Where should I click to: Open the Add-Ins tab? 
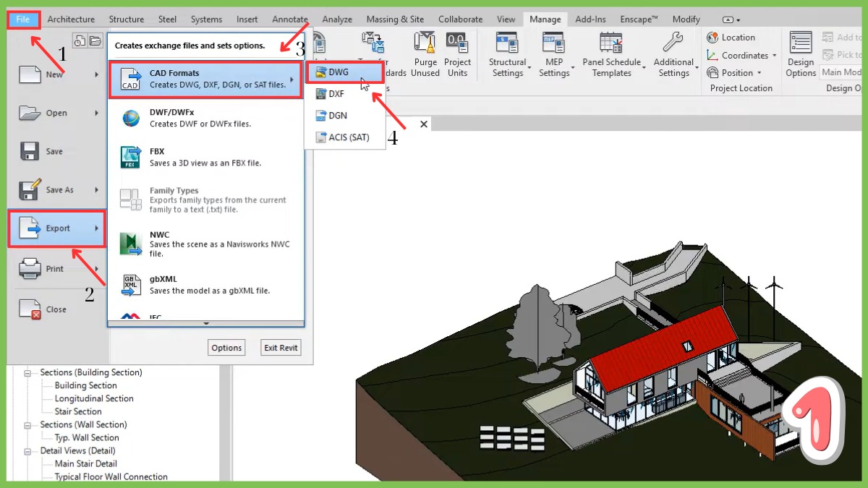click(x=590, y=20)
